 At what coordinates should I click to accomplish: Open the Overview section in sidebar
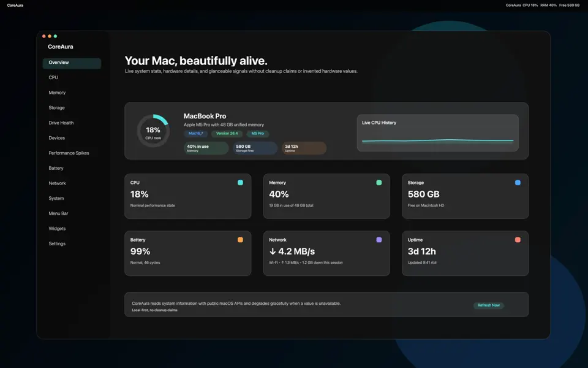(x=72, y=63)
